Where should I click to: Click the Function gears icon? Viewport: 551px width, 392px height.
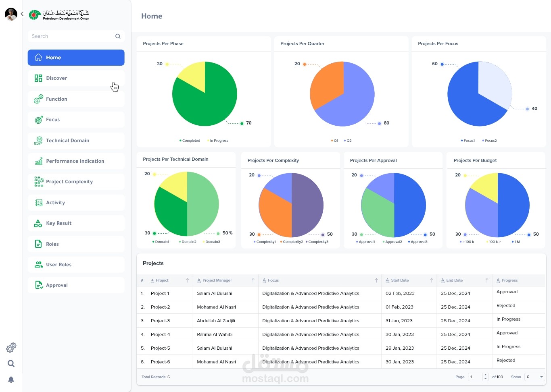coord(38,99)
